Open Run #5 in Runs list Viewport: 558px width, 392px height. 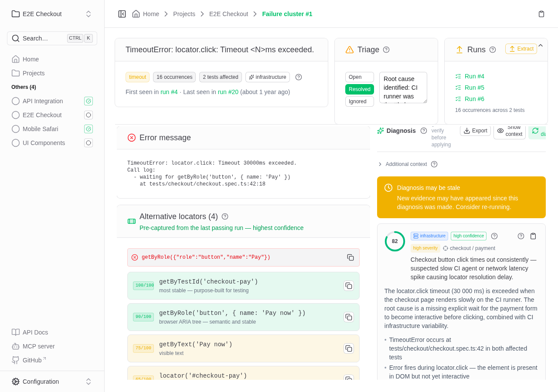474,88
